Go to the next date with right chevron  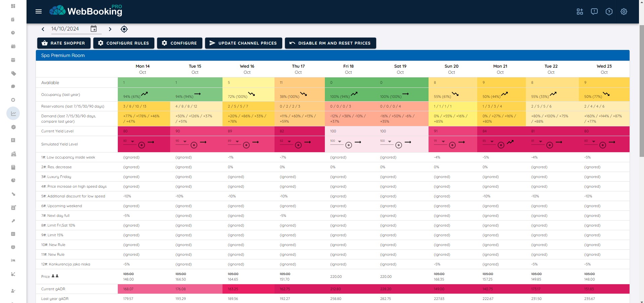click(x=110, y=29)
